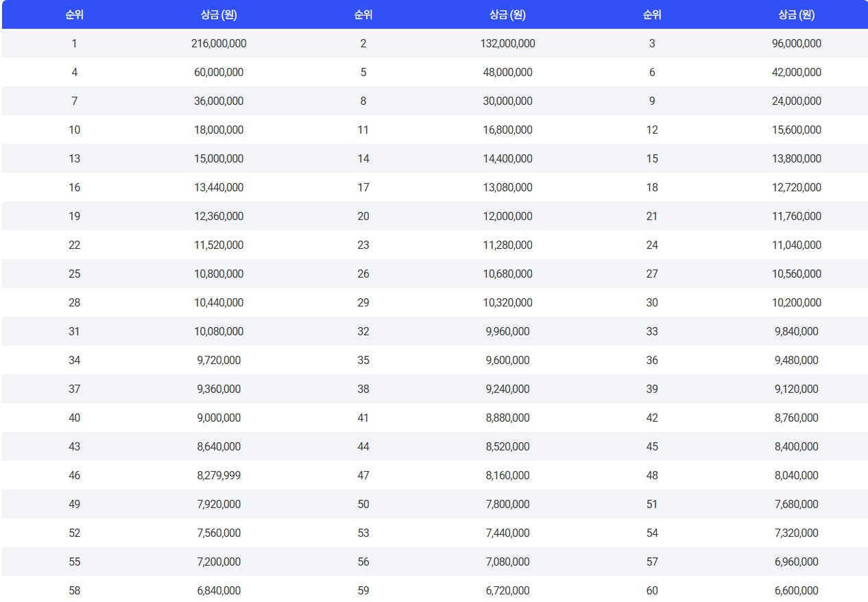Click the 10,800,000 amount
Viewport: 868px width, 602px height.
219,274
